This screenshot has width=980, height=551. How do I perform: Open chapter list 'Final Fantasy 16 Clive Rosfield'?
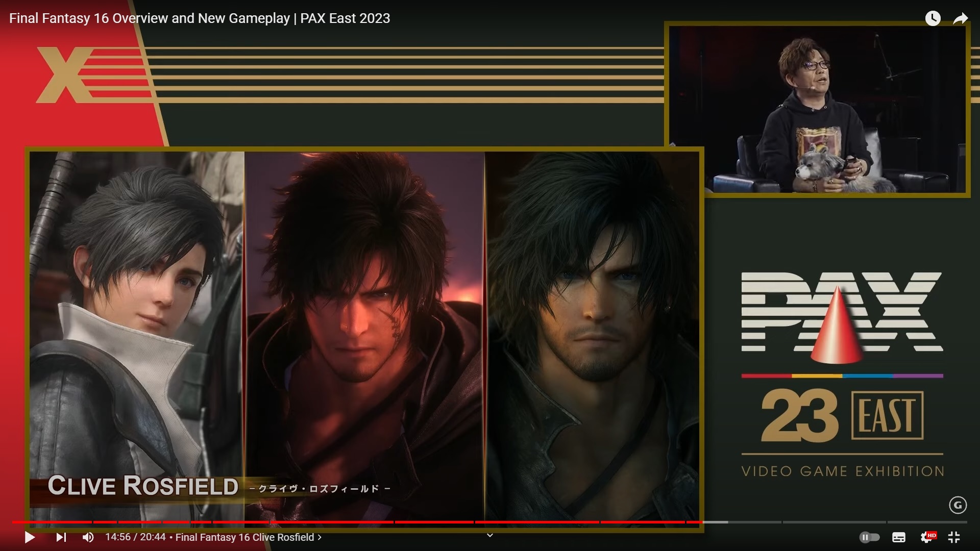point(248,537)
